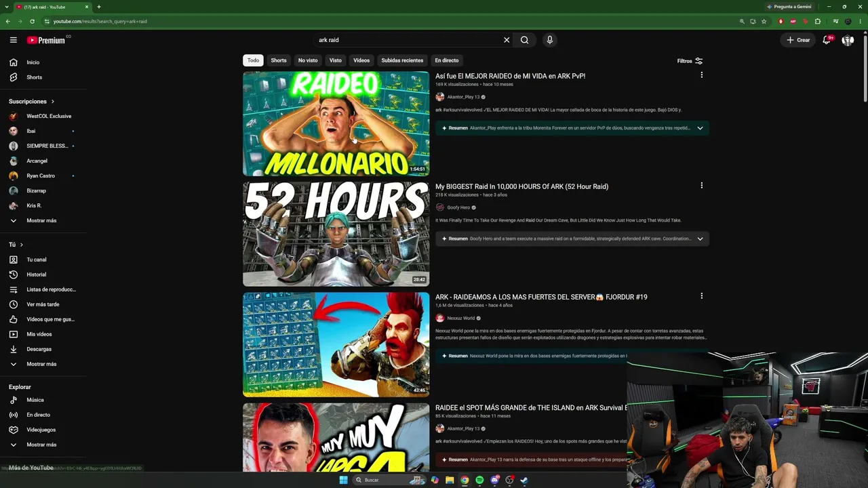Open the Tú section header
This screenshot has width=868, height=488.
coord(16,245)
